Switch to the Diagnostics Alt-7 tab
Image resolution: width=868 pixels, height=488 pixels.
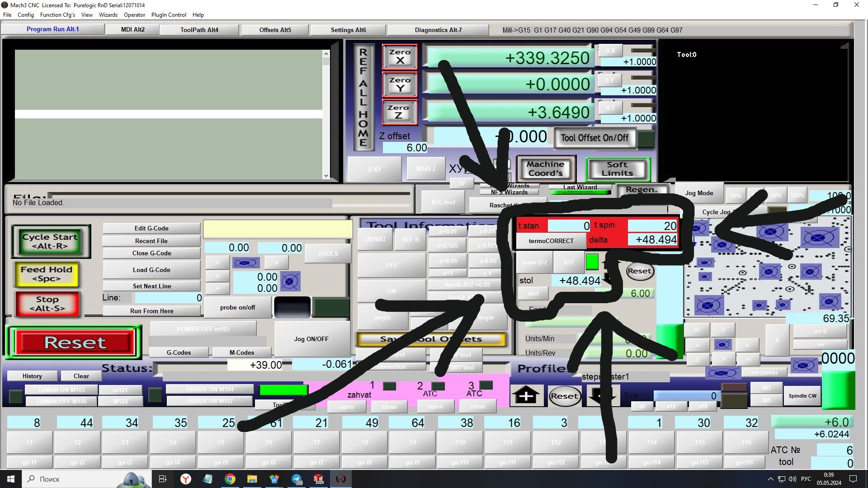tap(438, 30)
